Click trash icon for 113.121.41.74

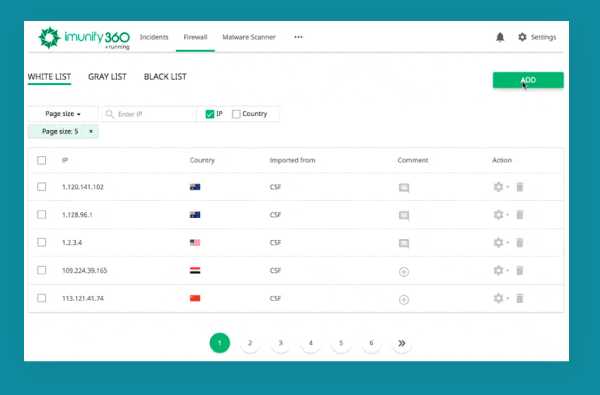(x=520, y=298)
